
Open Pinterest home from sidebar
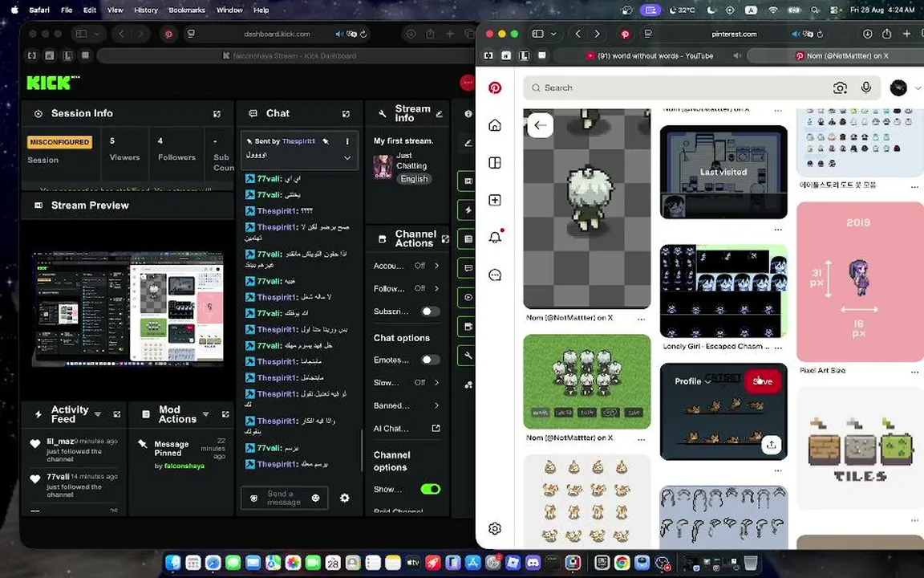tap(495, 125)
